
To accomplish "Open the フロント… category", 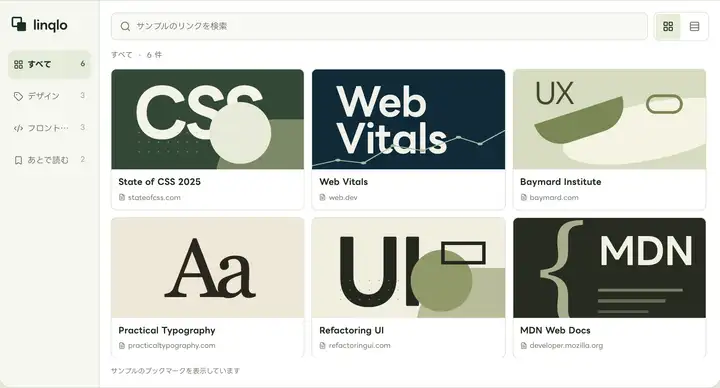I will pos(50,128).
